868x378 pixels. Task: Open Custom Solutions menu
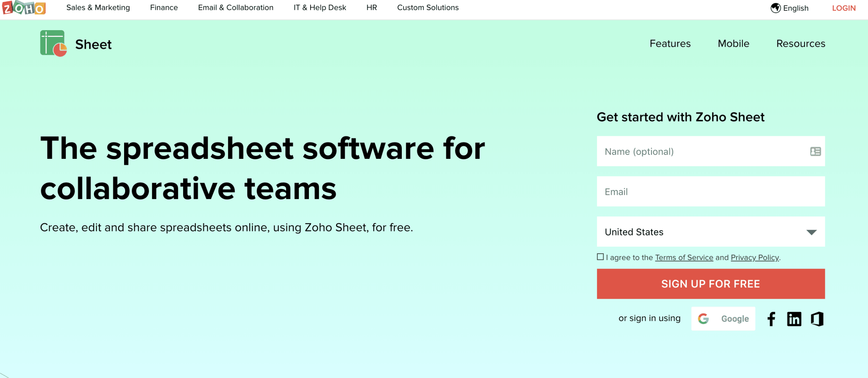pyautogui.click(x=428, y=7)
